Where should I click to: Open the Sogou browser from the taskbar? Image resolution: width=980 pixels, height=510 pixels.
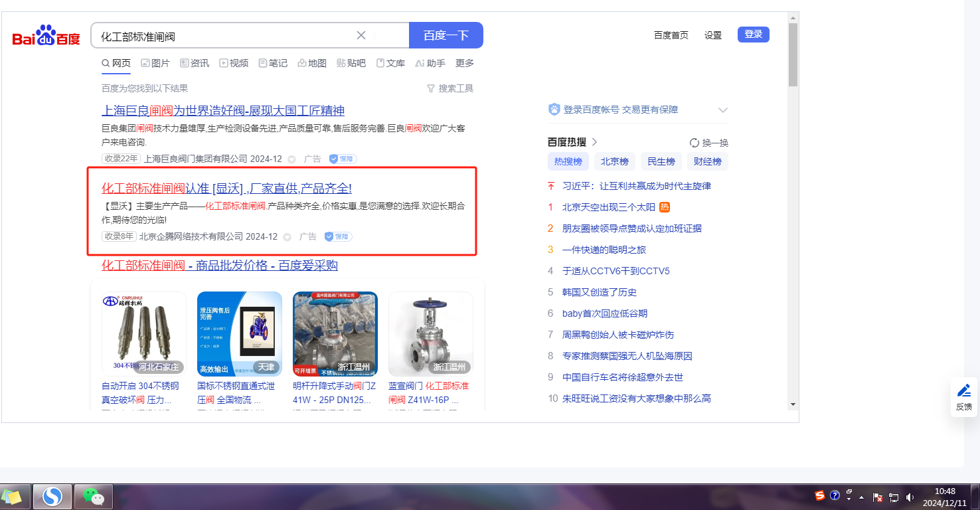pyautogui.click(x=52, y=496)
